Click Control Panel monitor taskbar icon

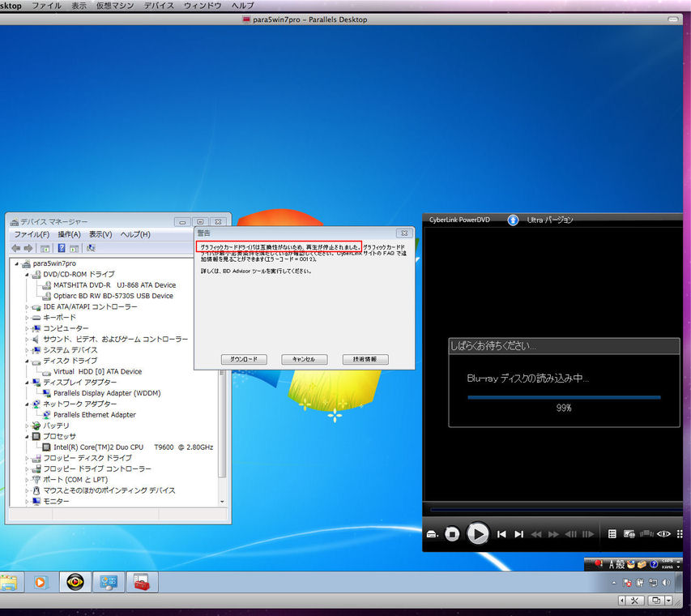[109, 583]
